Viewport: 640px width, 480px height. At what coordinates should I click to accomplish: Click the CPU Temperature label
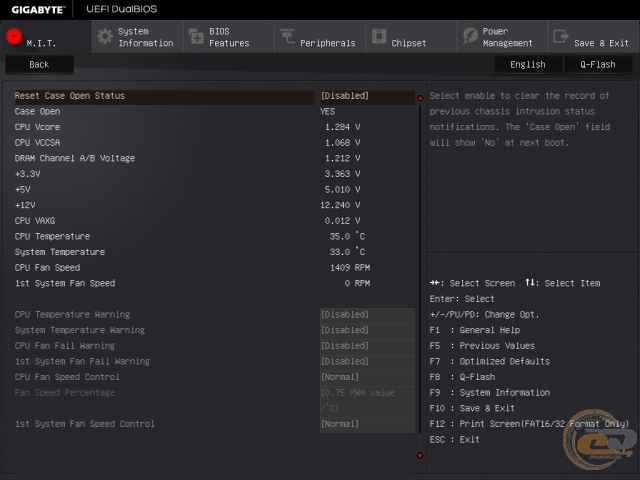tap(52, 236)
